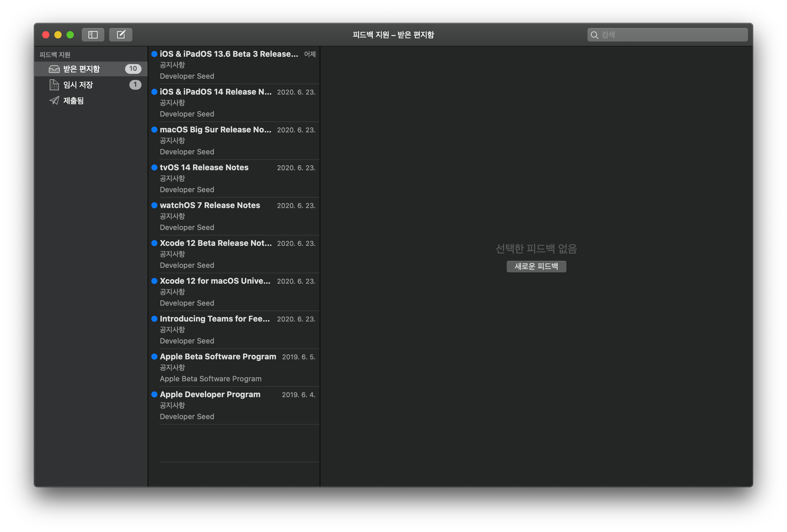Select the watchOS 7 Release Notes announcement
Screen dimensions: 787x532
234,216
